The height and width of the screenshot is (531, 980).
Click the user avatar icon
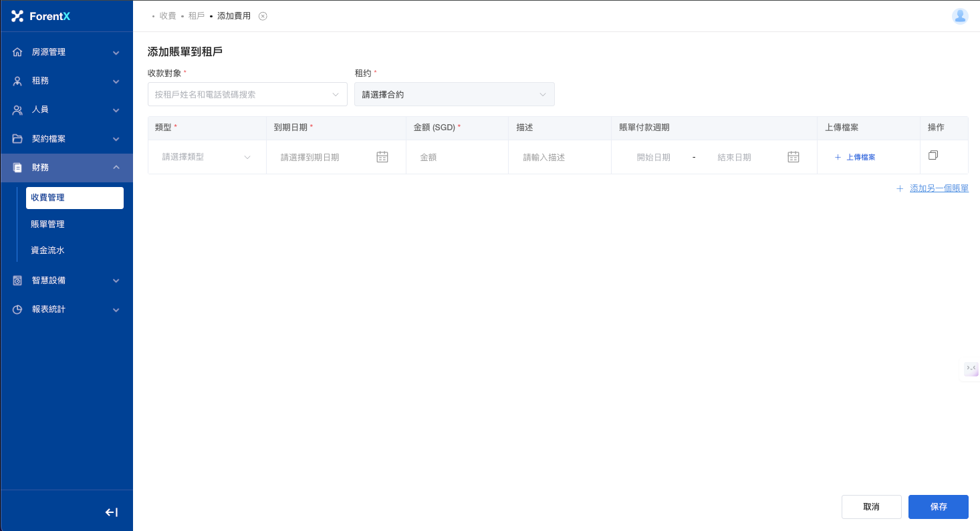pos(960,16)
